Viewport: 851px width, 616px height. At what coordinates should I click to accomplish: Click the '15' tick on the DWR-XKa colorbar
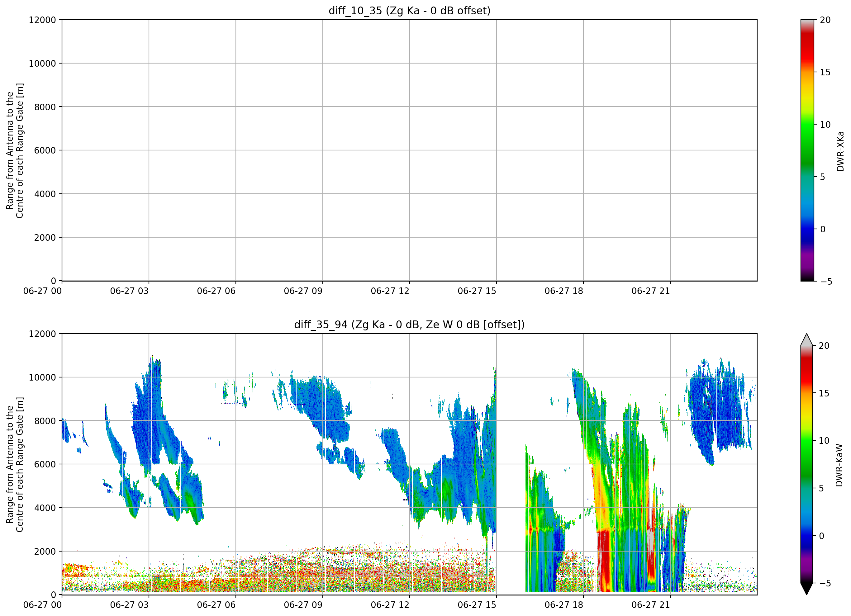click(x=825, y=72)
